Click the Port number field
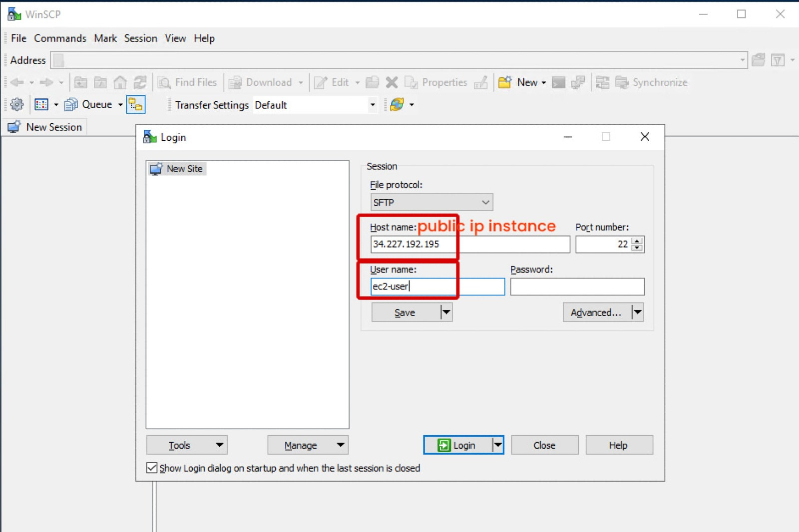799x532 pixels. pyautogui.click(x=603, y=244)
